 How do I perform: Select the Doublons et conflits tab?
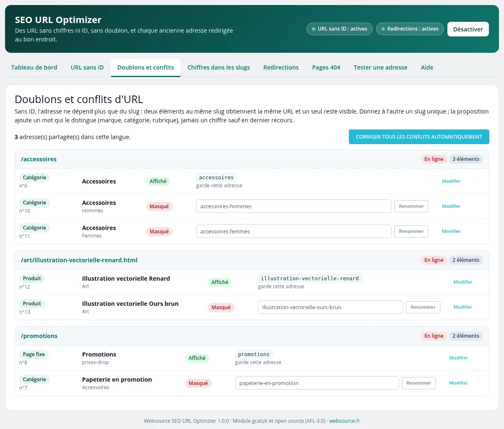coord(145,67)
